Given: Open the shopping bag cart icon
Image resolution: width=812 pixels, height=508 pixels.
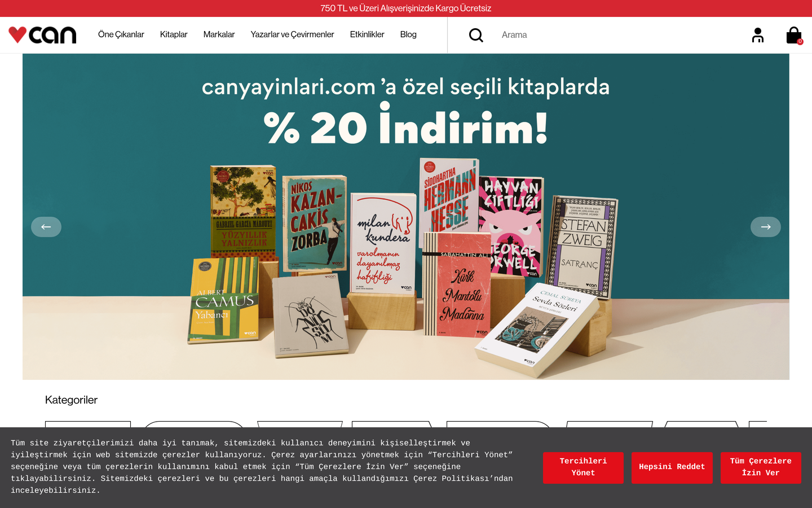Looking at the screenshot, I should tap(794, 35).
